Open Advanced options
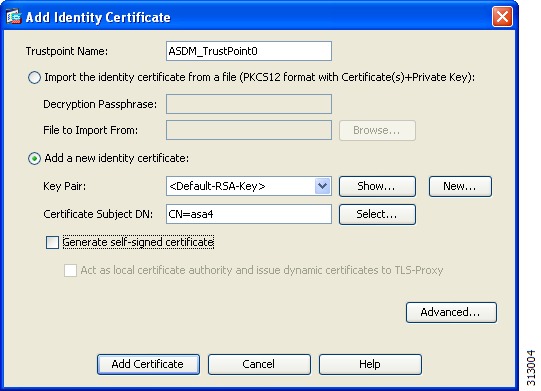The width and height of the screenshot is (541, 391). click(x=451, y=312)
